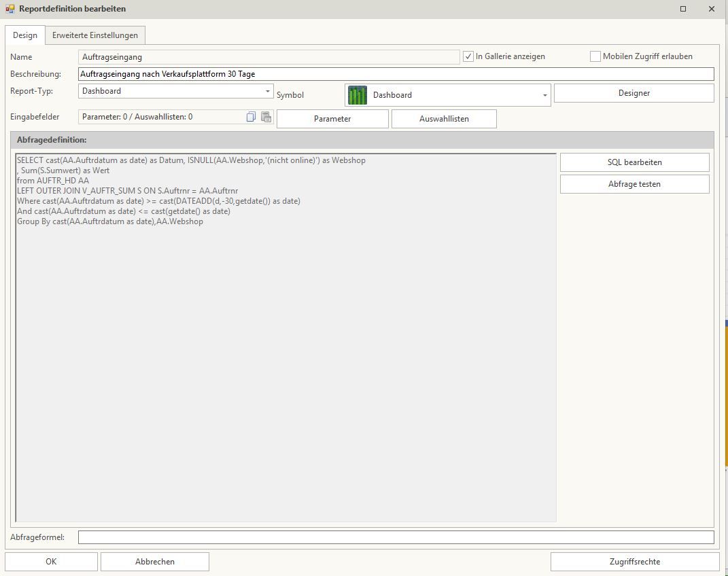Open the Designer
The image size is (728, 576).
pyautogui.click(x=634, y=93)
